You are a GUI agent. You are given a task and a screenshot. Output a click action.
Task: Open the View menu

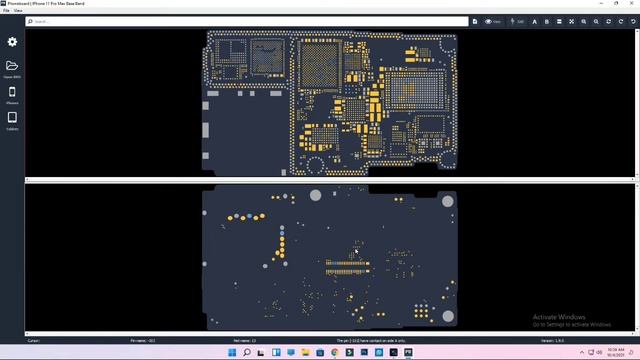click(18, 11)
